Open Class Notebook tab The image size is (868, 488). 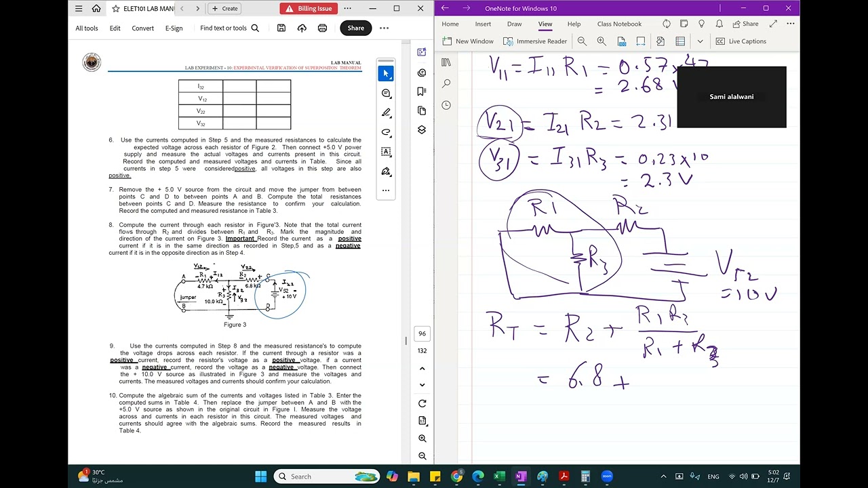619,24
